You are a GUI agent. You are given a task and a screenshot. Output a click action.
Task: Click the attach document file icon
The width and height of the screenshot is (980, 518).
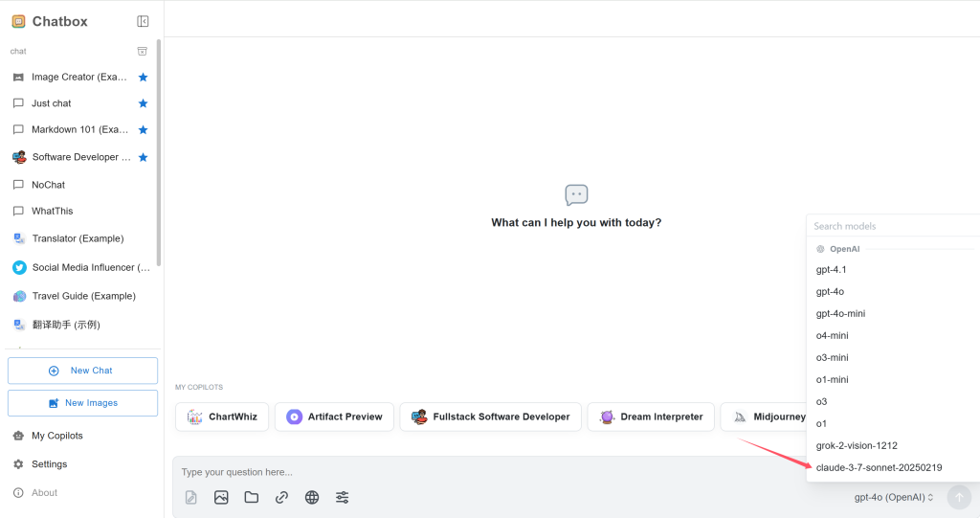click(191, 497)
